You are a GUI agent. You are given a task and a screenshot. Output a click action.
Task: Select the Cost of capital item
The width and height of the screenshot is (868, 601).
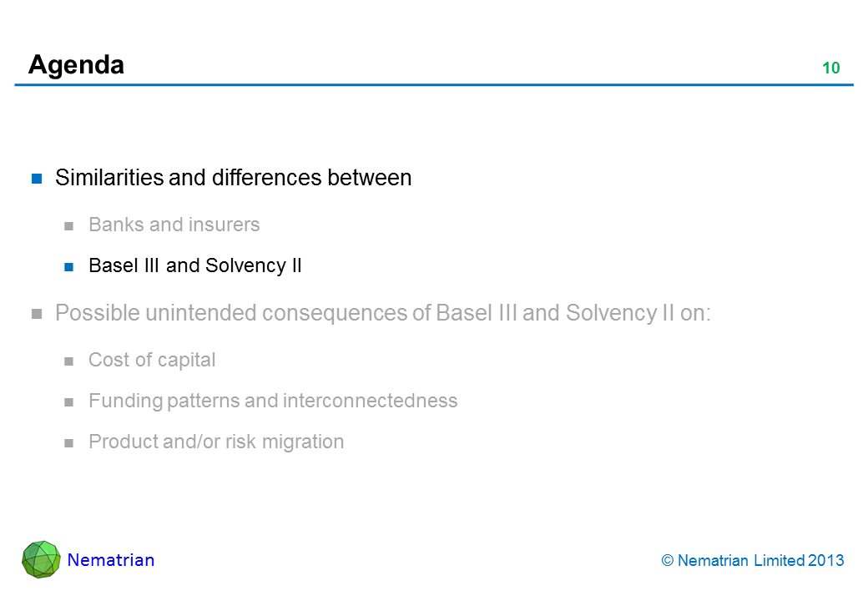152,360
